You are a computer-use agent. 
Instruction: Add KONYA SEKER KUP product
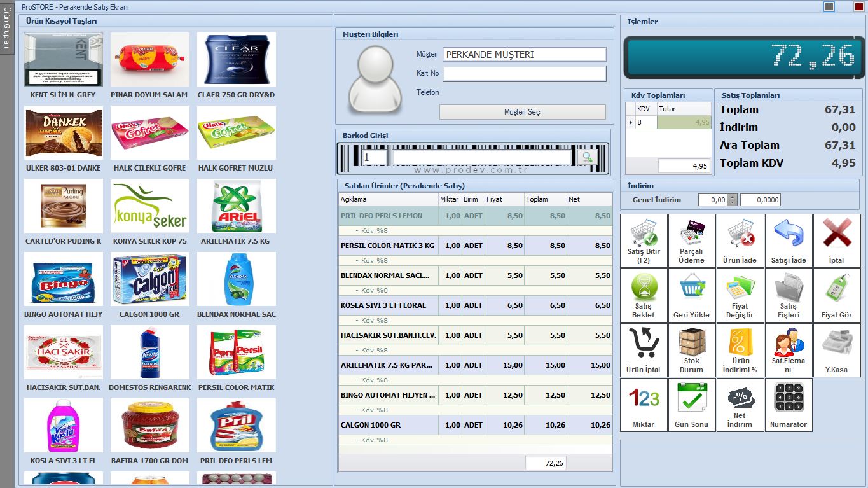point(149,213)
